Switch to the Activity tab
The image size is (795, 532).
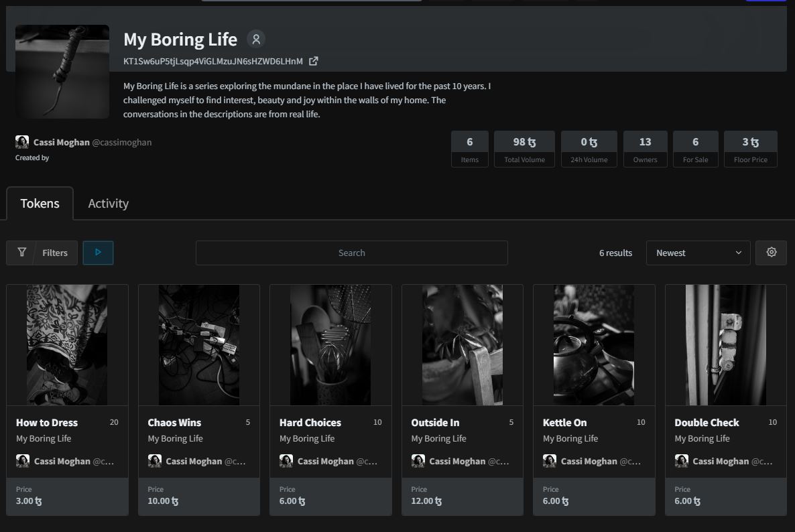(x=108, y=203)
